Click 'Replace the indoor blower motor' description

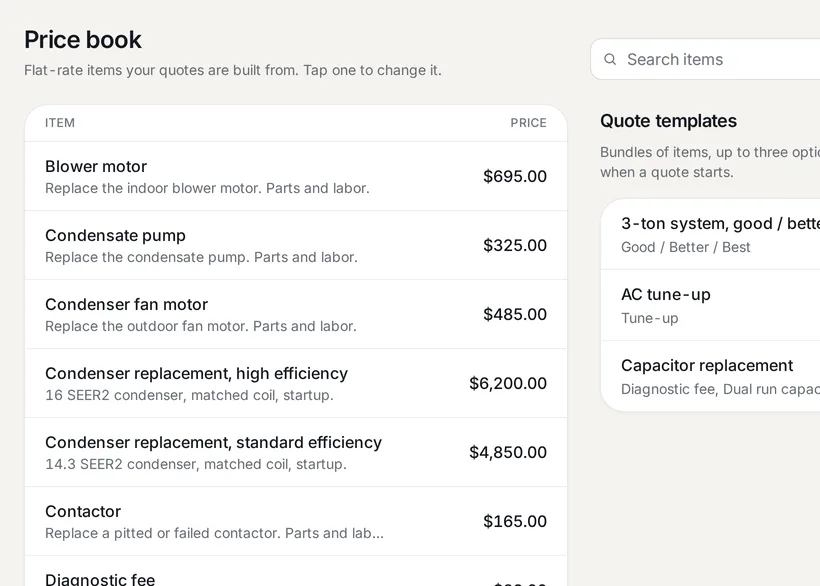point(207,188)
